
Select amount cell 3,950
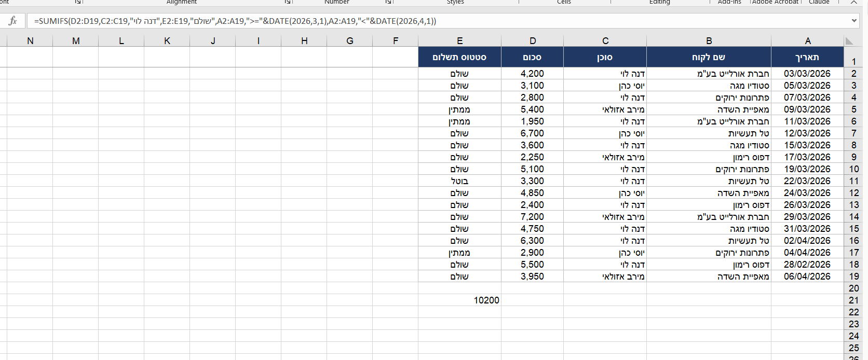[533, 276]
